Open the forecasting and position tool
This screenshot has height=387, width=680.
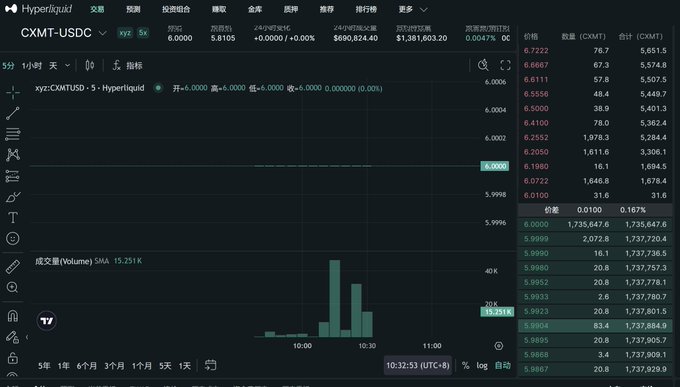point(13,176)
